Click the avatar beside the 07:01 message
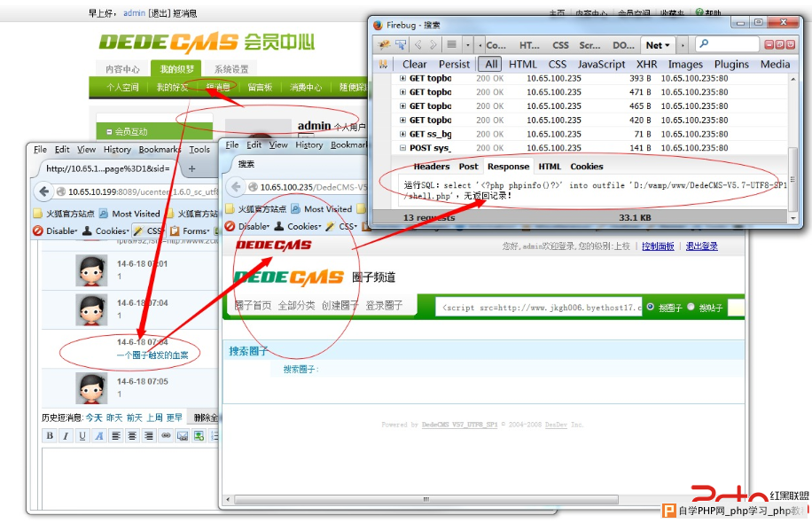This screenshot has height=523, width=812. [x=91, y=270]
